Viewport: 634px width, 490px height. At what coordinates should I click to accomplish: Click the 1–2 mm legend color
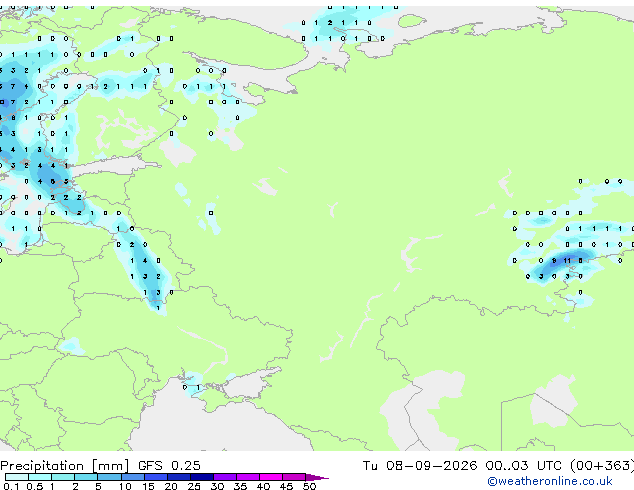(x=63, y=477)
